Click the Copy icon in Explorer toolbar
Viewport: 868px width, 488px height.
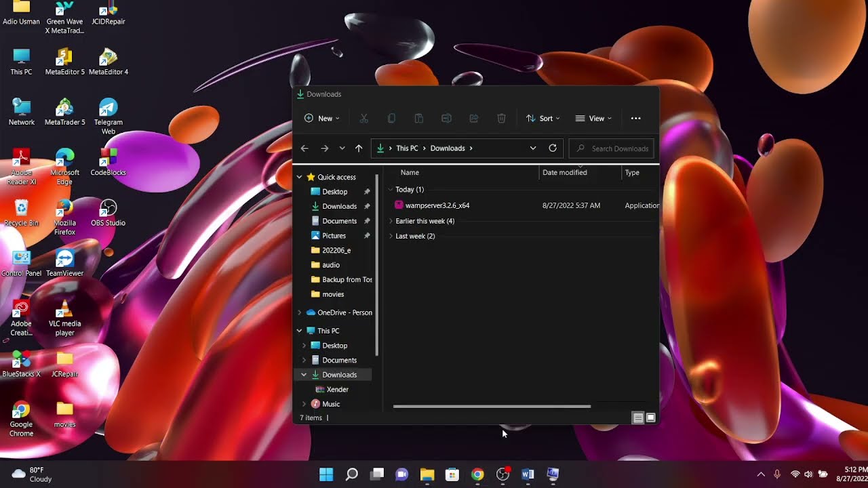point(391,118)
